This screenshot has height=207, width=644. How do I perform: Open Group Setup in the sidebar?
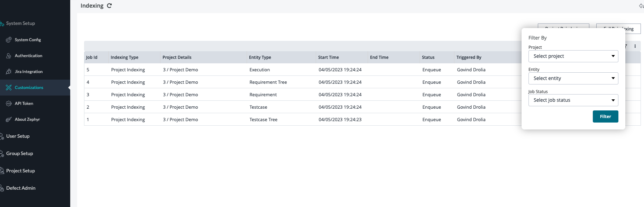pos(19,153)
